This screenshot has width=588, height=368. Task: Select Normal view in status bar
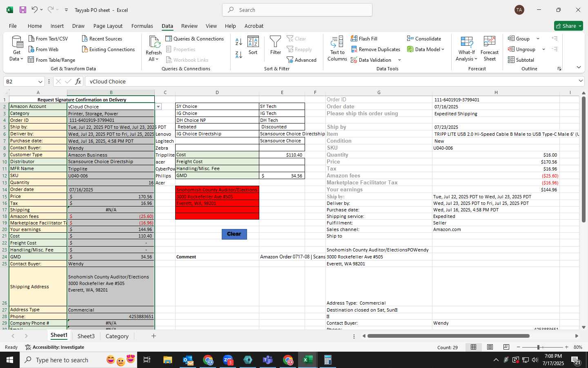pyautogui.click(x=473, y=347)
